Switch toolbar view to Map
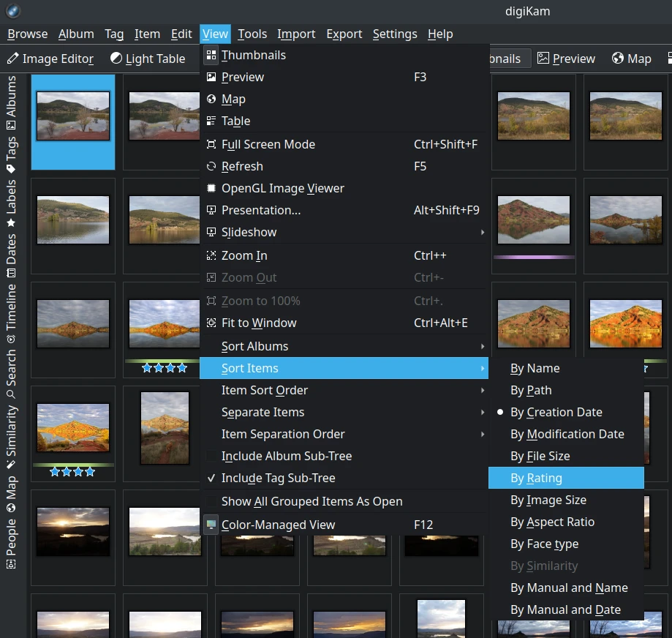Viewport: 672px width, 638px height. point(632,59)
